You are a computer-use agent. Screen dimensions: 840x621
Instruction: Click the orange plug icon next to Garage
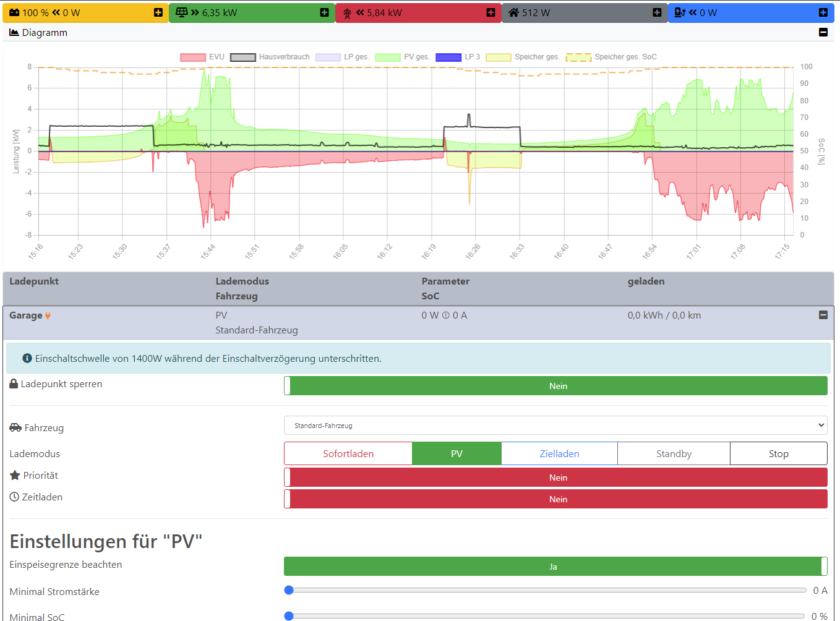pyautogui.click(x=48, y=316)
